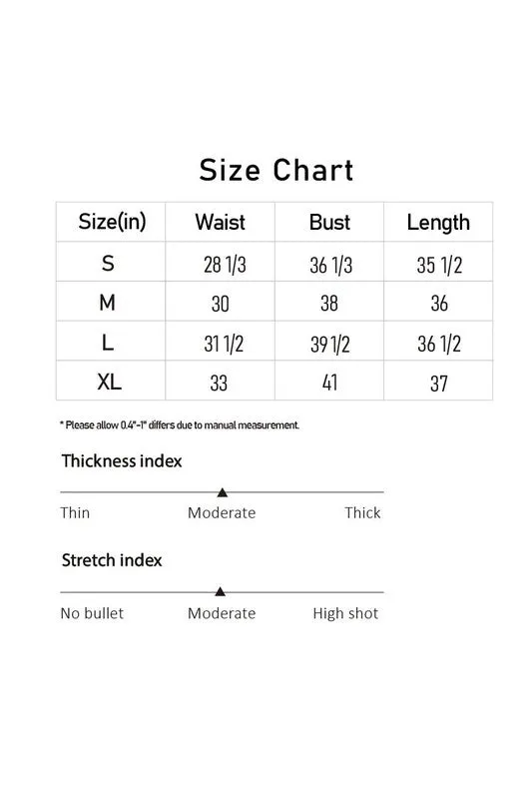Click the M size row label

(107, 303)
